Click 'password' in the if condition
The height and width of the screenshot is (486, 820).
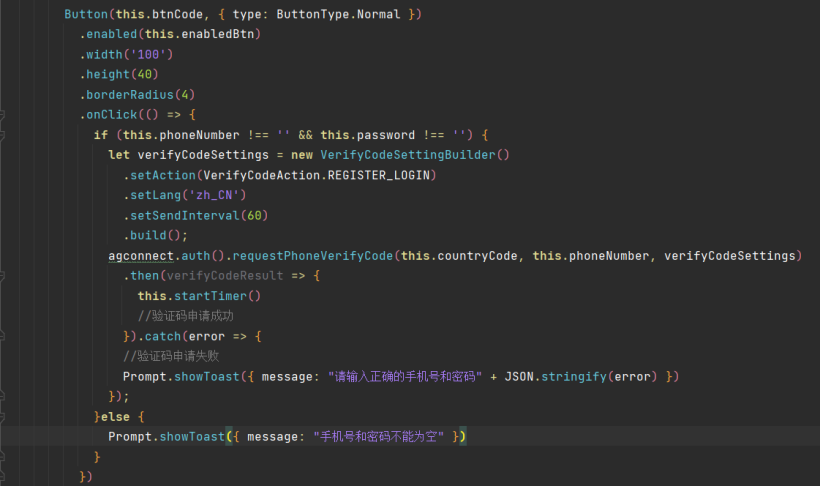[x=385, y=135]
